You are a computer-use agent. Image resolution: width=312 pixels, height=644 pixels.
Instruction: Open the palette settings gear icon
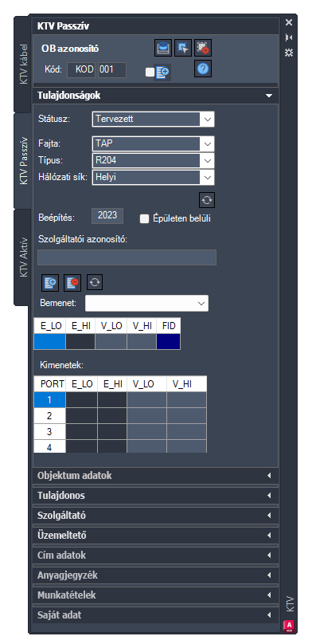point(289,53)
